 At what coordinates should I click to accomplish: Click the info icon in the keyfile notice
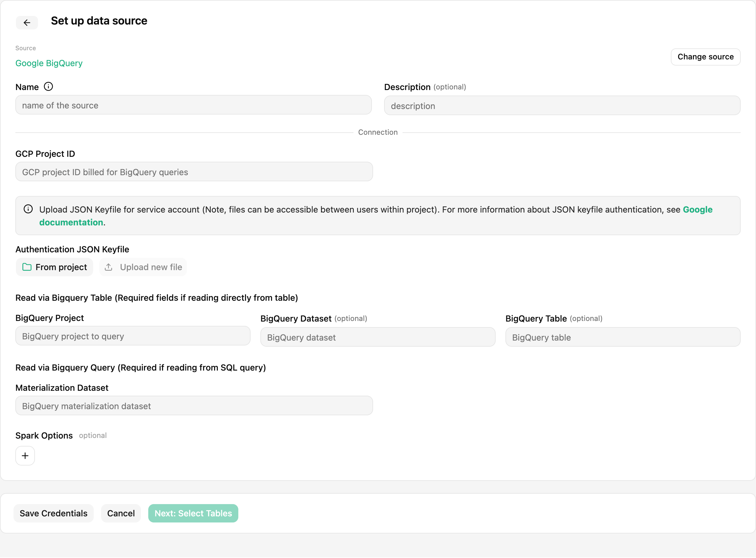tap(28, 209)
